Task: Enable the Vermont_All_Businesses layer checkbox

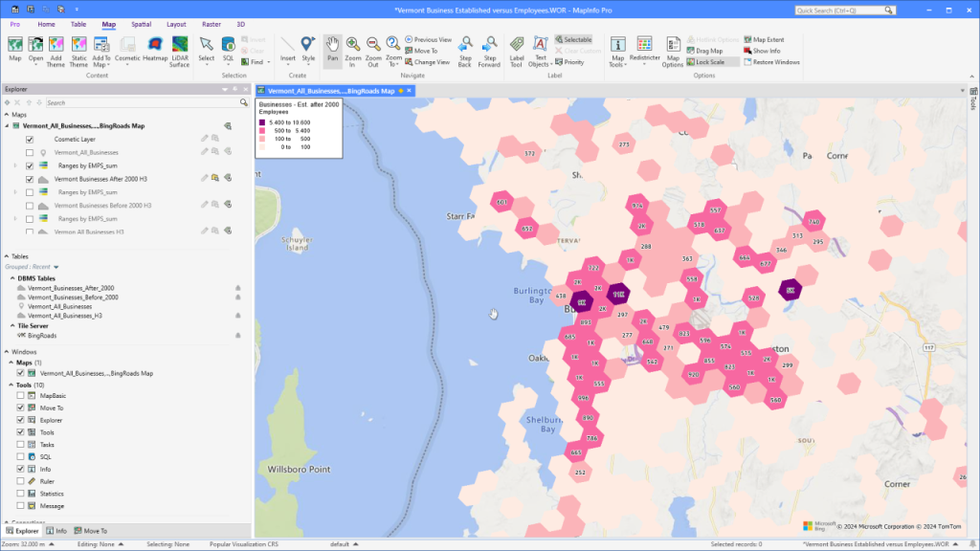Action: coord(30,153)
